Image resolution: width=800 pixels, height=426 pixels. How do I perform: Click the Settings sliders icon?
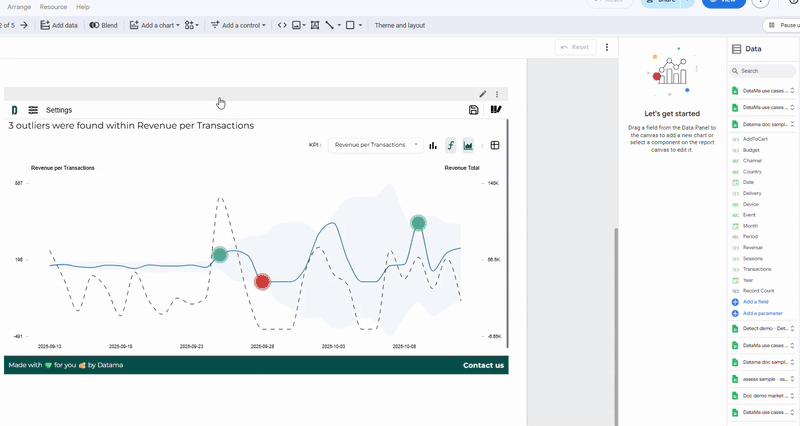click(33, 110)
